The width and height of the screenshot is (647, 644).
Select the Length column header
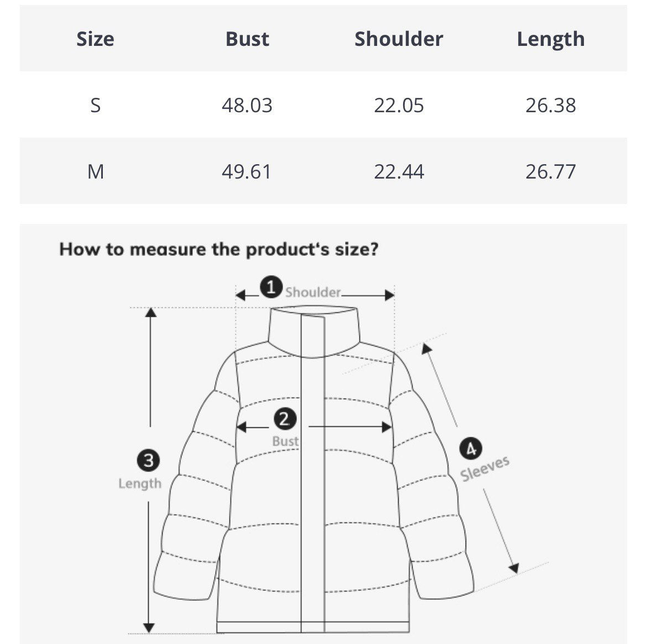(x=551, y=39)
